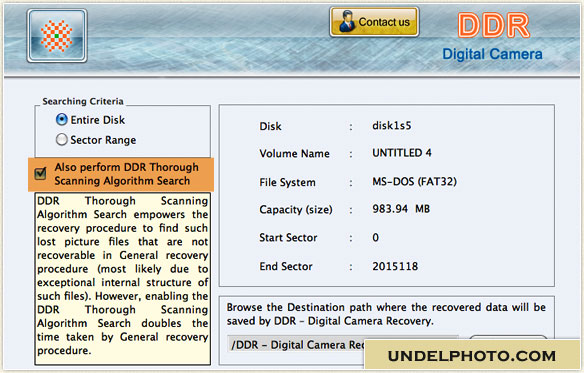This screenshot has height=373, width=584.
Task: Open the Contact us button
Action: pyautogui.click(x=374, y=22)
